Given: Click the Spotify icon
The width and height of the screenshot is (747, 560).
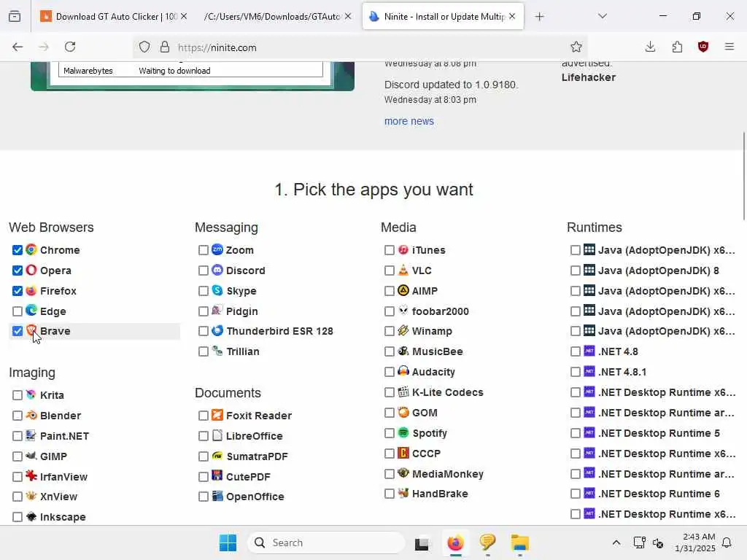Looking at the screenshot, I should [x=403, y=432].
